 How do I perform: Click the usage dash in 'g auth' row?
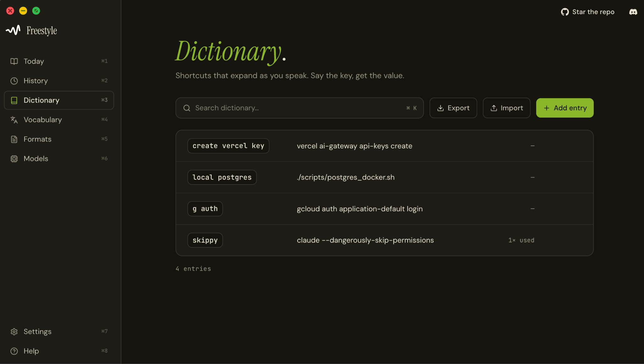point(532,209)
